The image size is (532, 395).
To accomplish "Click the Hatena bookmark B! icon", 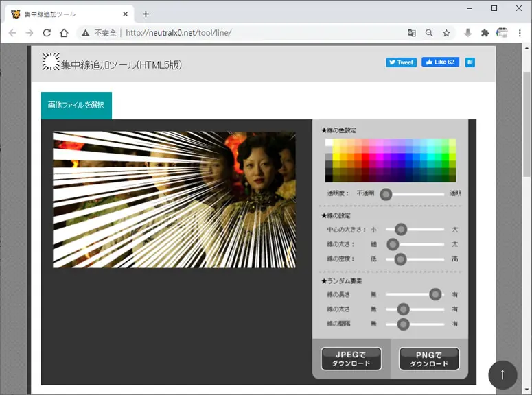I will pyautogui.click(x=470, y=62).
